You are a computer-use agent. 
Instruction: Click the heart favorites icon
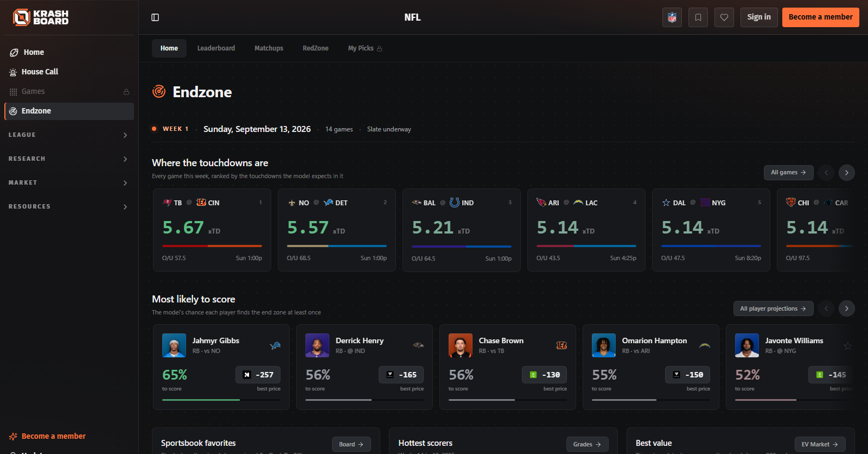pyautogui.click(x=724, y=17)
